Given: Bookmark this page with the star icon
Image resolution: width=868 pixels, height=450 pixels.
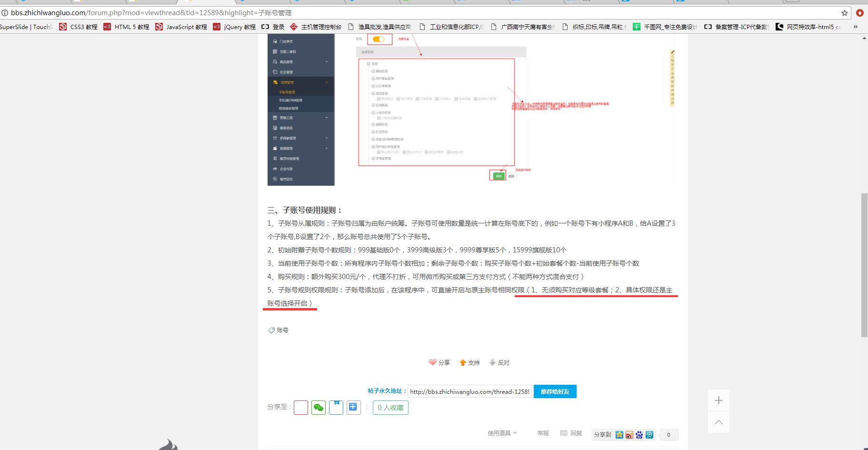Looking at the screenshot, I should coord(845,13).
